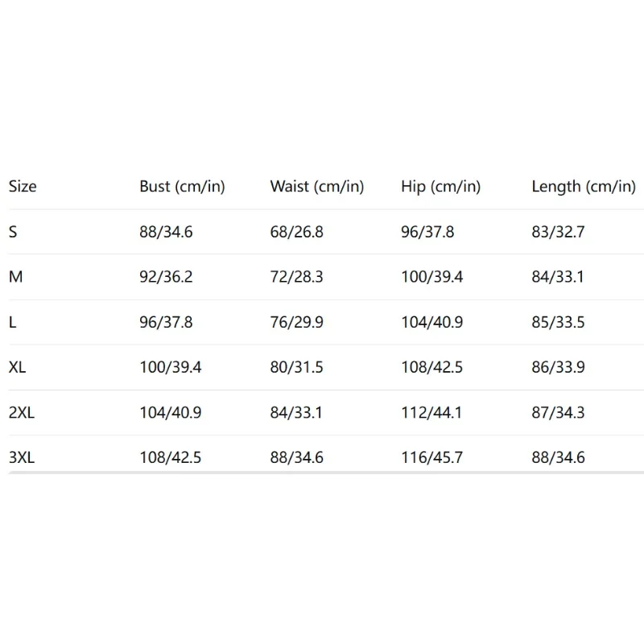
Task: Click the bust value 88/34.6 for size S
Action: pyautogui.click(x=166, y=233)
